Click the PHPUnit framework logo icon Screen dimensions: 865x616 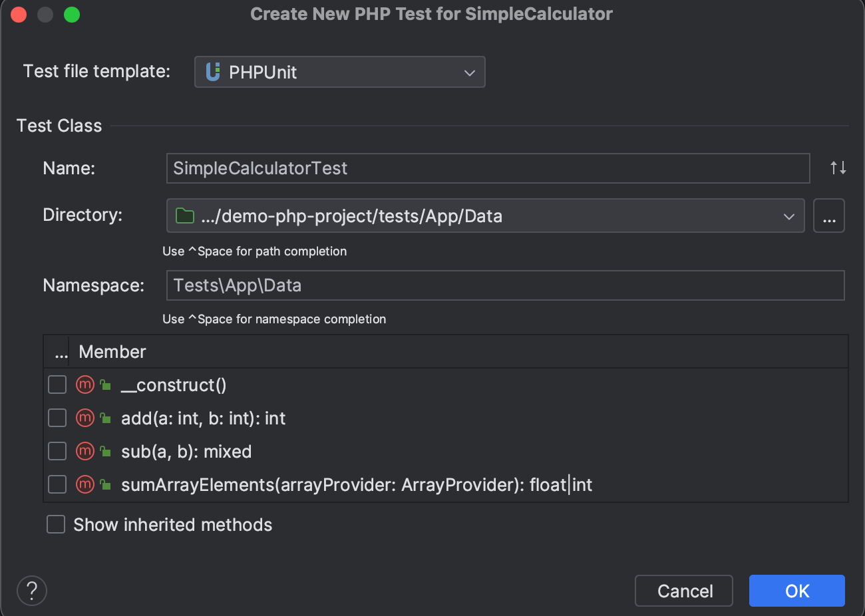212,72
